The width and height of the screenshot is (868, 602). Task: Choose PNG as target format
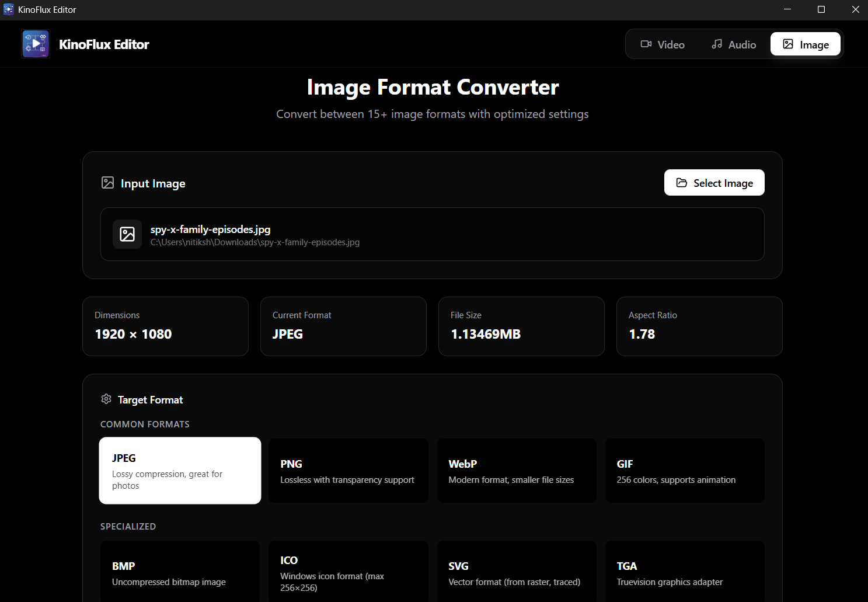[348, 471]
